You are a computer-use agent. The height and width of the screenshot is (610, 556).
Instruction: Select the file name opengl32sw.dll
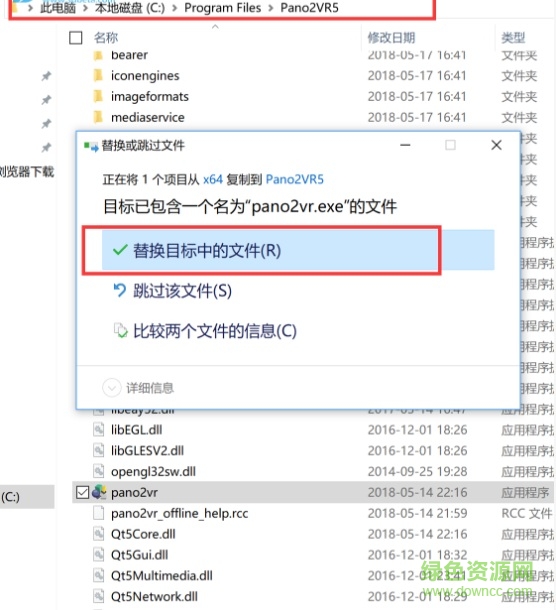tap(153, 472)
